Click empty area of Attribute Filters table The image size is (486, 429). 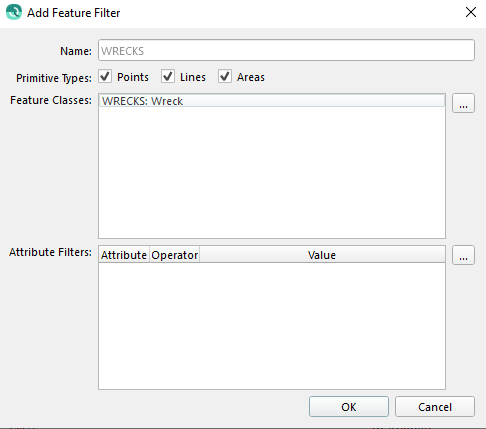272,326
